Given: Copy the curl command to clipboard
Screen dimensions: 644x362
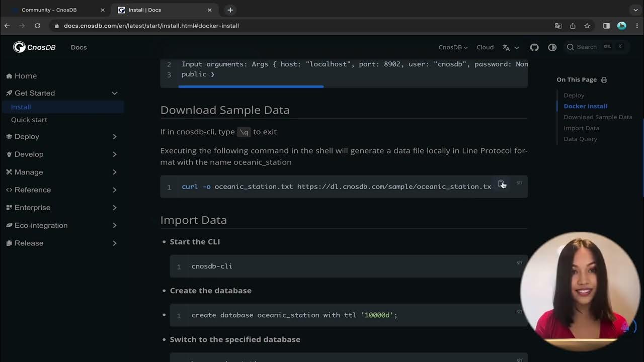Looking at the screenshot, I should pyautogui.click(x=501, y=184).
